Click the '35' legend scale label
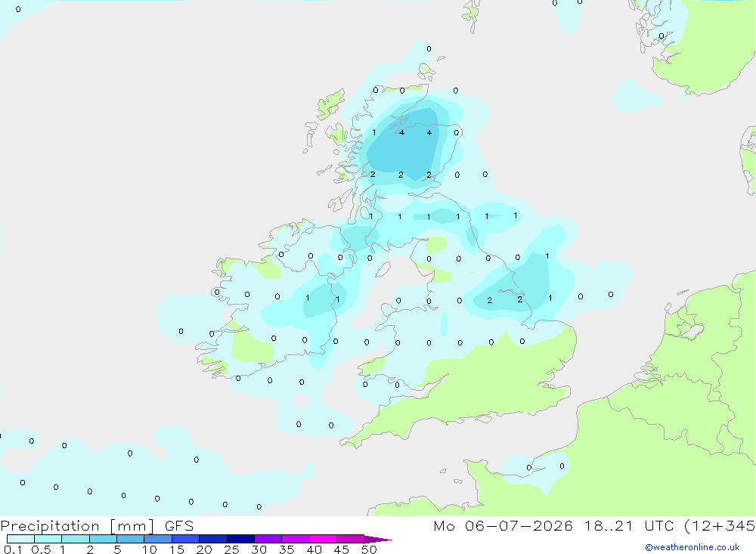This screenshot has width=756, height=554. click(x=287, y=549)
